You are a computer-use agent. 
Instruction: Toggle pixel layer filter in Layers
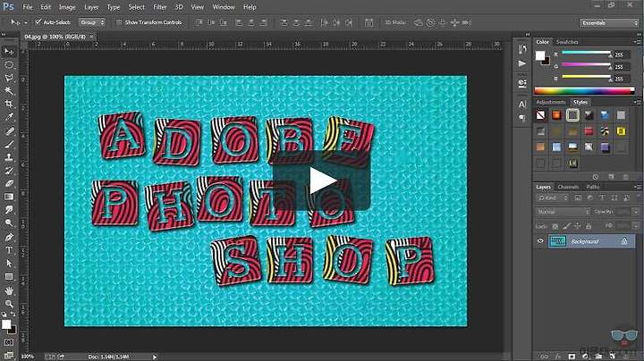[579, 198]
